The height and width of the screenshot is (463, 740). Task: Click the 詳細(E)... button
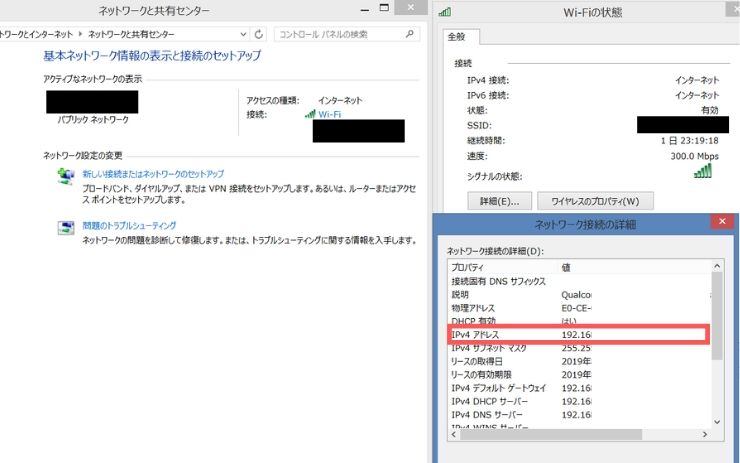coord(499,201)
